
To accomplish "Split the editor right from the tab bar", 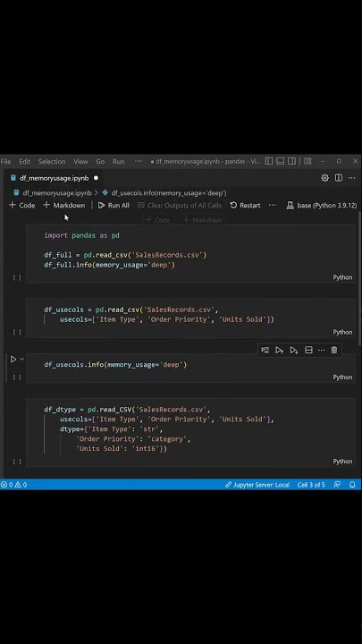I will coord(339,178).
